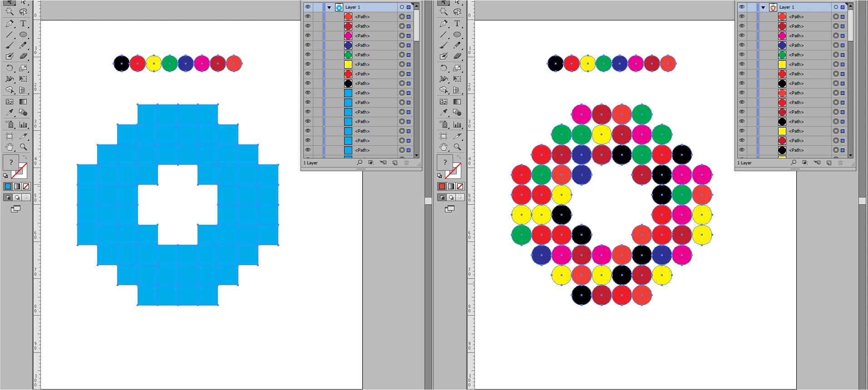Hide black path in left Layers panel
Image resolution: width=868 pixels, height=390 pixels.
308,83
